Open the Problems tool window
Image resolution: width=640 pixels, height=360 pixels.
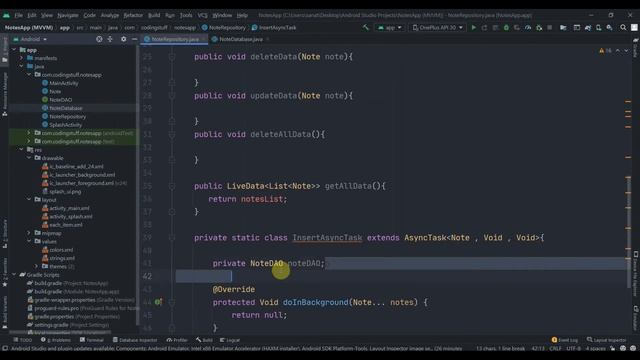tap(56, 340)
